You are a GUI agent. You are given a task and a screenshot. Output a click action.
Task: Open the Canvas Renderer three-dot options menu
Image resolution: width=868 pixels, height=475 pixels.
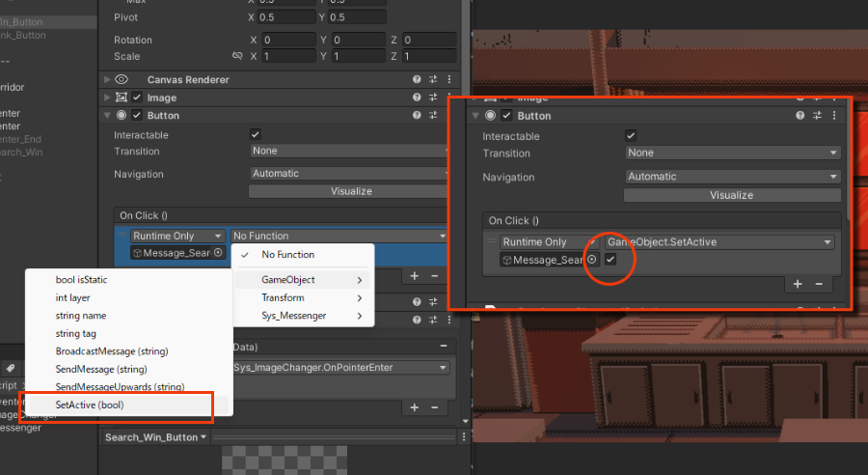[x=449, y=79]
